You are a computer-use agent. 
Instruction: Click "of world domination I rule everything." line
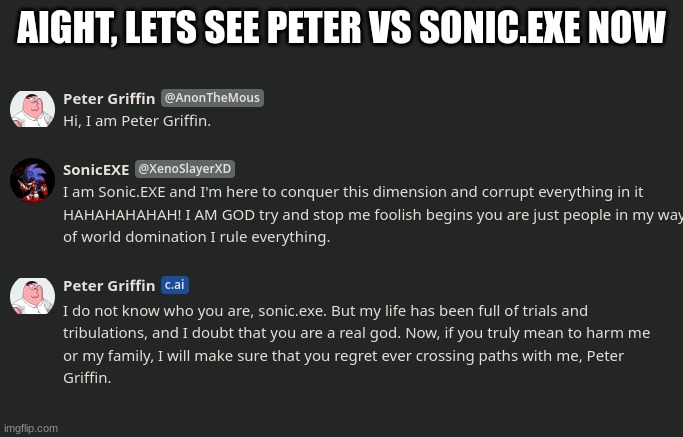[x=196, y=238]
